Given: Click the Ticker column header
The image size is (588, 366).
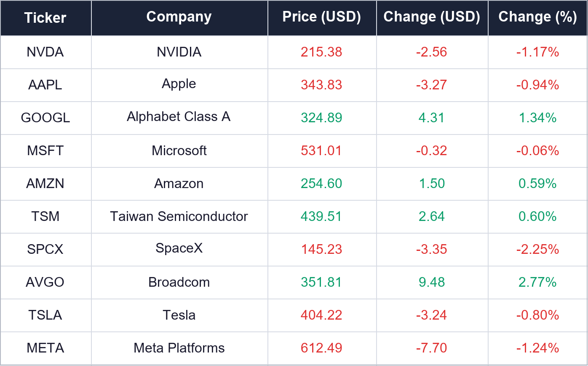Looking at the screenshot, I should point(45,18).
